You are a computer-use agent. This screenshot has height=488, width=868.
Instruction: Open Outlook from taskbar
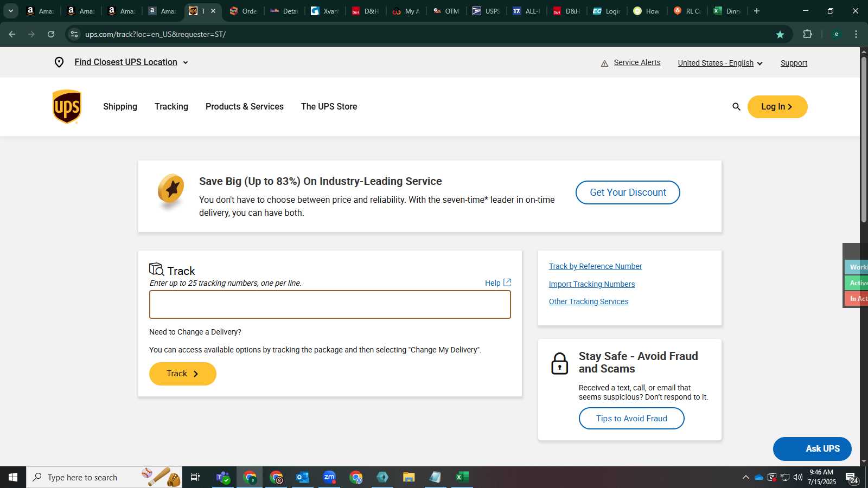(302, 477)
